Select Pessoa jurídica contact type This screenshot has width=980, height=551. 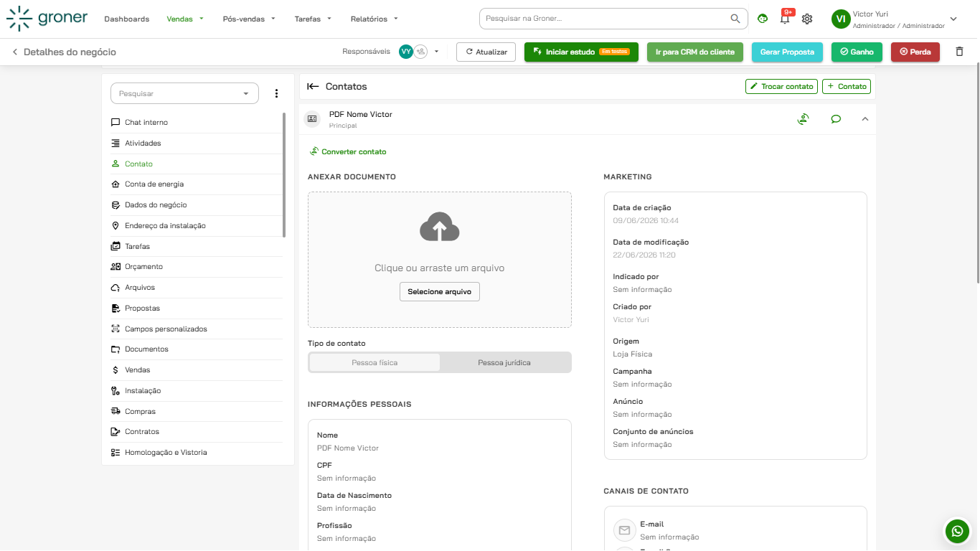tap(504, 362)
